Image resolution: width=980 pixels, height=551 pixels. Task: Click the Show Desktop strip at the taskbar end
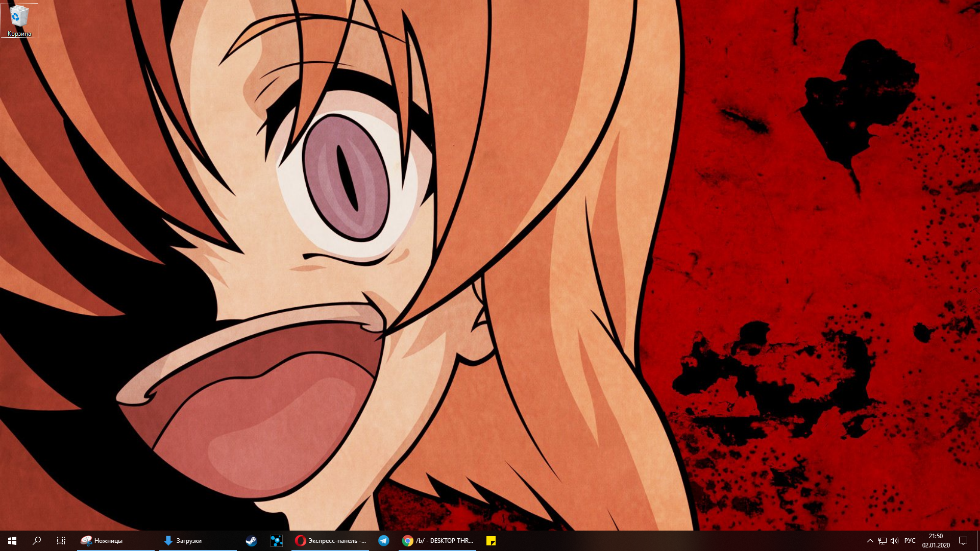(x=978, y=541)
